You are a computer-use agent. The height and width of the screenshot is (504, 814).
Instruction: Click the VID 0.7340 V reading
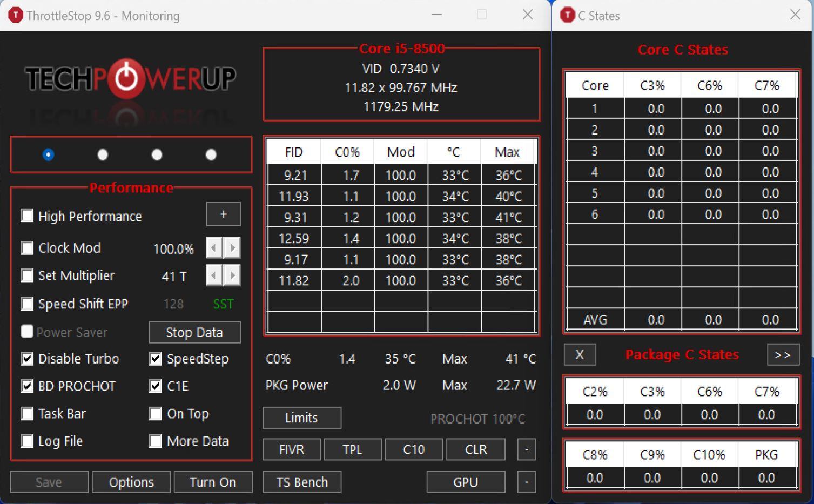coord(401,69)
